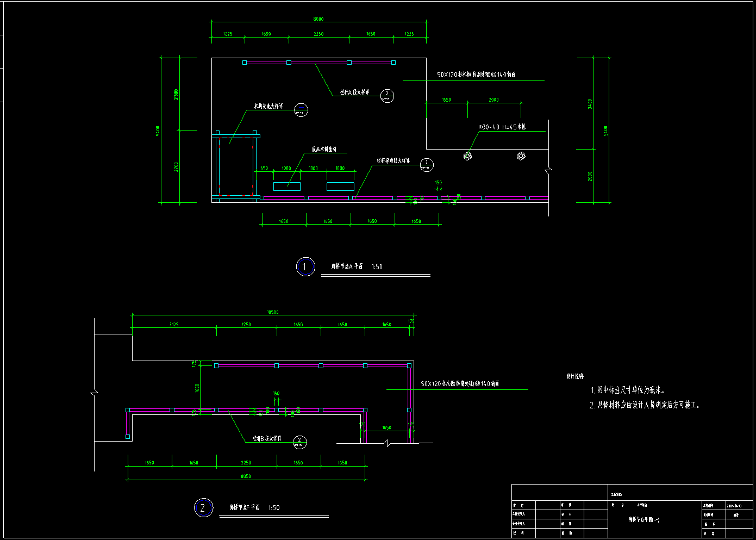Click the detail callout bubble beside 栏杆B段大样详
Screen dimensions: 756x540
point(299,442)
